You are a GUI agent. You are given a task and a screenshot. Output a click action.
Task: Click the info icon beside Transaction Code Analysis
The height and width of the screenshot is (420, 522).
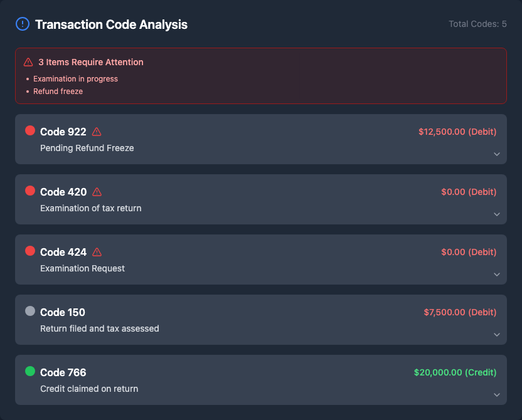tap(23, 24)
